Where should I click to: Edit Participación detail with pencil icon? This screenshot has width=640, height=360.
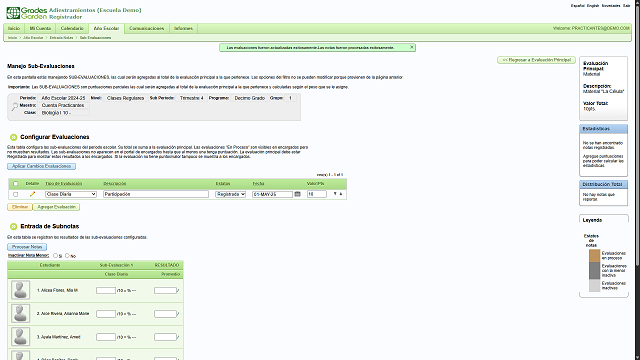[x=32, y=194]
